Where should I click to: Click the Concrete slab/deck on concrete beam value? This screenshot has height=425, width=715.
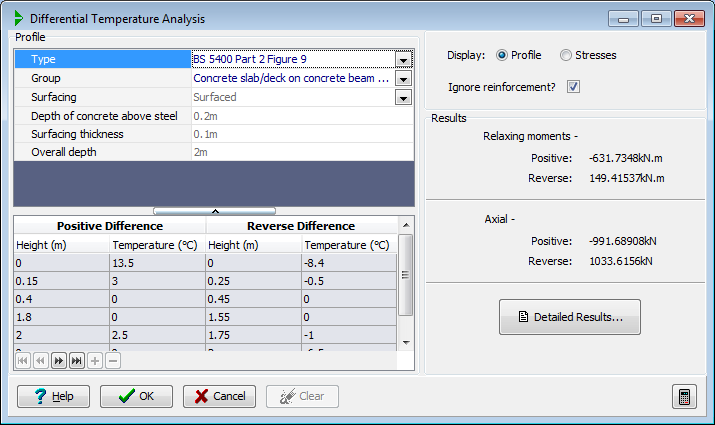293,78
